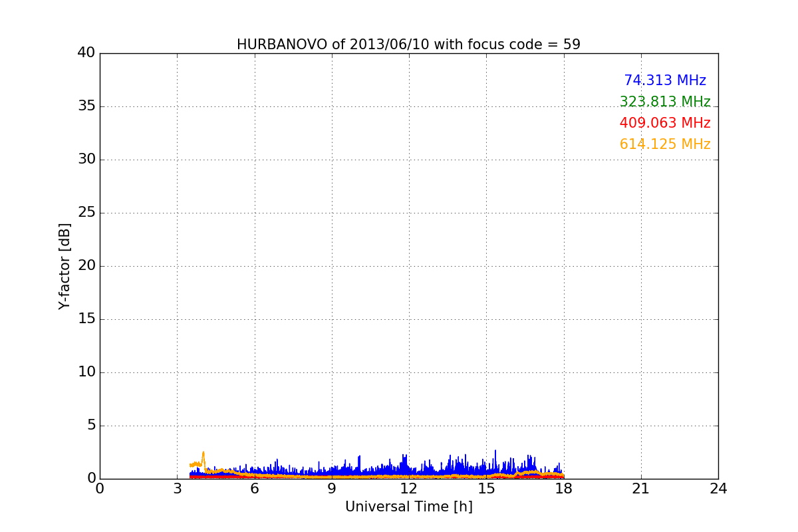Click the y-axis tick label '15'
The width and height of the screenshot is (798, 532).
(x=86, y=319)
